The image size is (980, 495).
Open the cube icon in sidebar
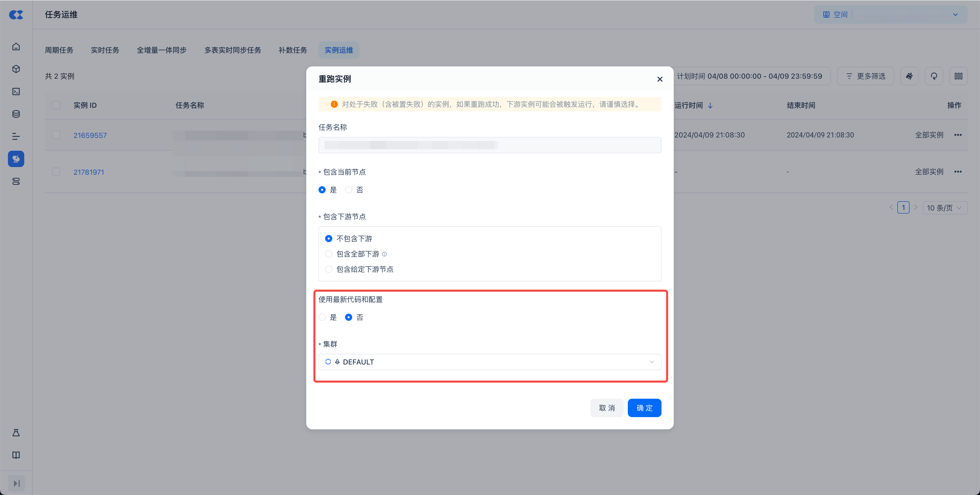pyautogui.click(x=16, y=69)
